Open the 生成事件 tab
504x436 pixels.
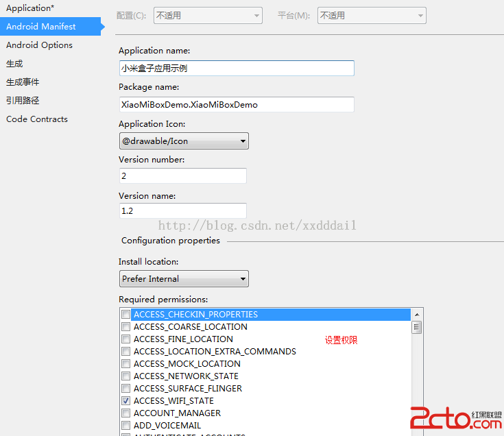tap(23, 82)
